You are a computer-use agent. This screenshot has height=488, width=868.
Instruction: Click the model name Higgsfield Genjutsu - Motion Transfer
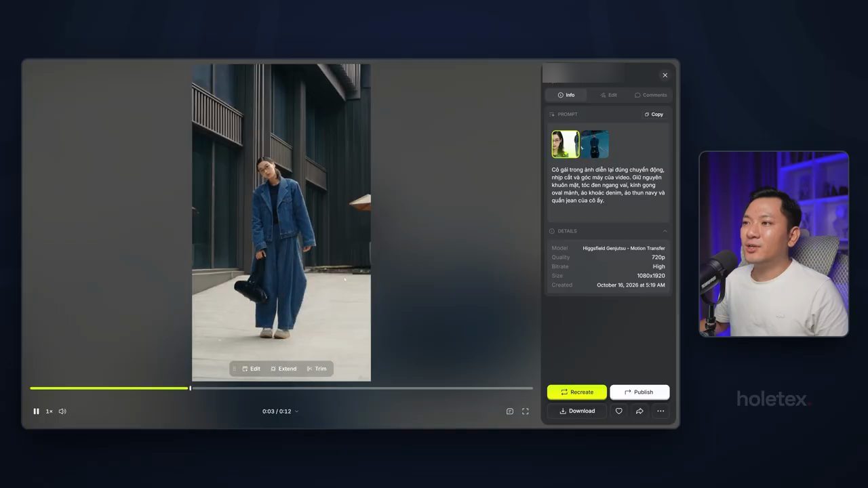coord(624,248)
